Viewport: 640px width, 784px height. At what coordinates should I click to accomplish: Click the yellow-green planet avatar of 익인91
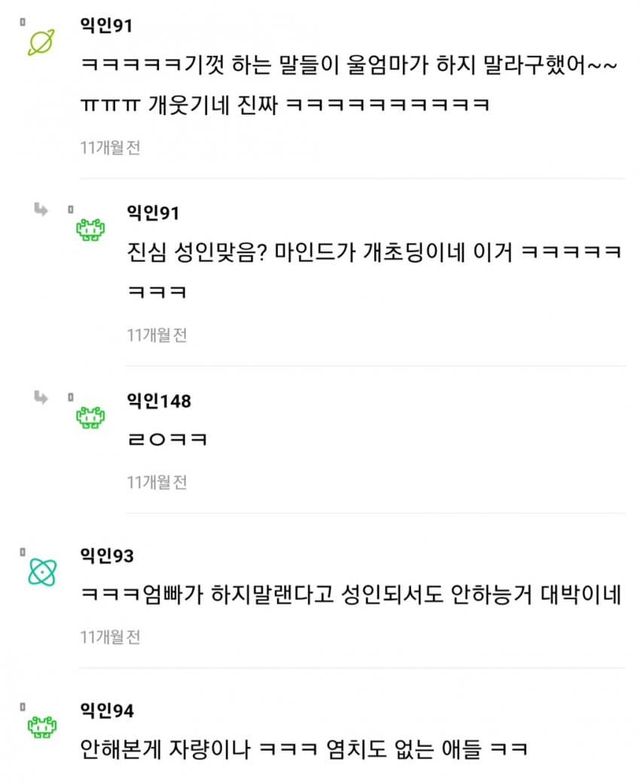pos(42,41)
